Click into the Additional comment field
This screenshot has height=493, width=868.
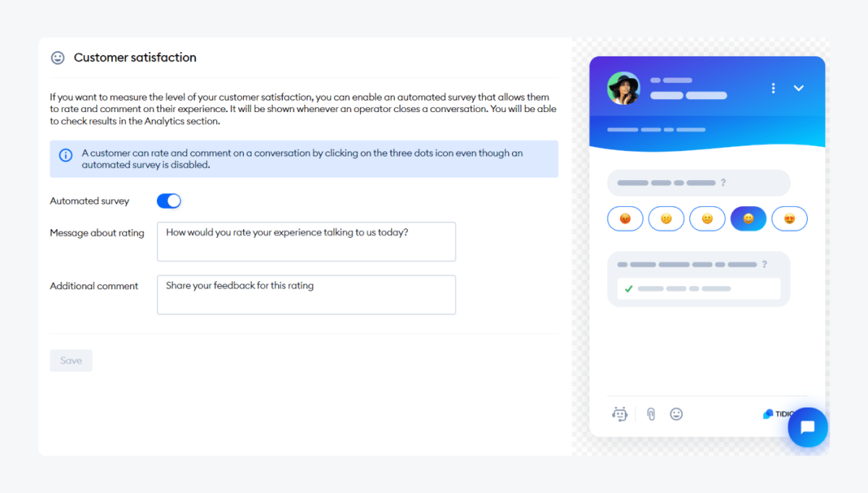pos(306,294)
